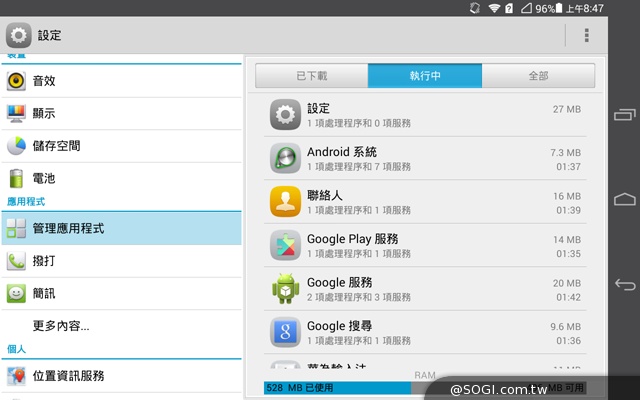The image size is (640, 400).
Task: Open 儲存空間 storage pie icon
Action: coord(16,146)
